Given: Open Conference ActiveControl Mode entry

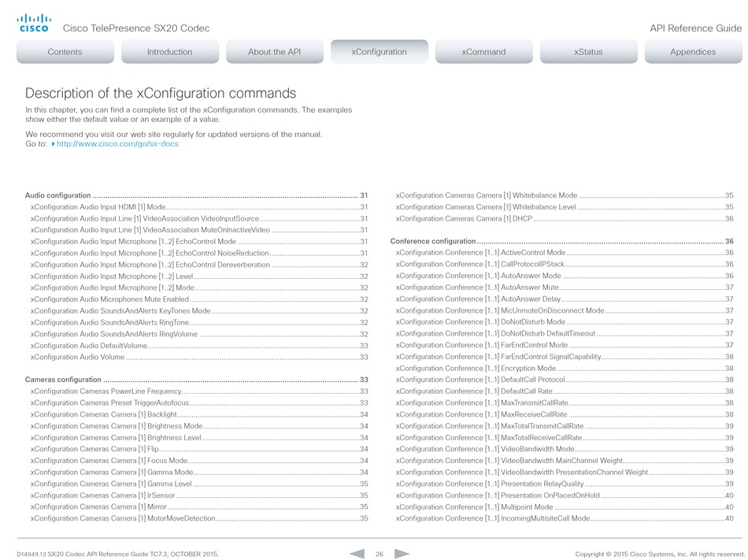Looking at the screenshot, I should pos(565,252).
